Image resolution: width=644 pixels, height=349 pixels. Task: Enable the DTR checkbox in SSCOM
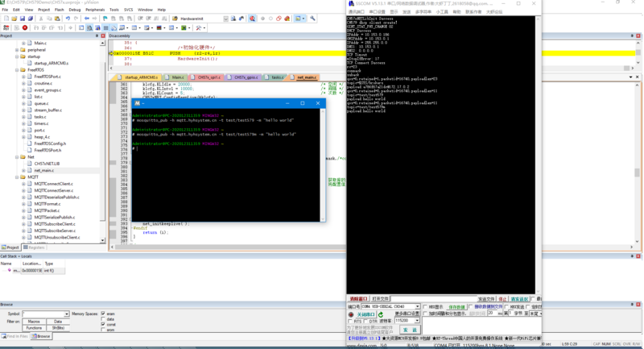365,321
